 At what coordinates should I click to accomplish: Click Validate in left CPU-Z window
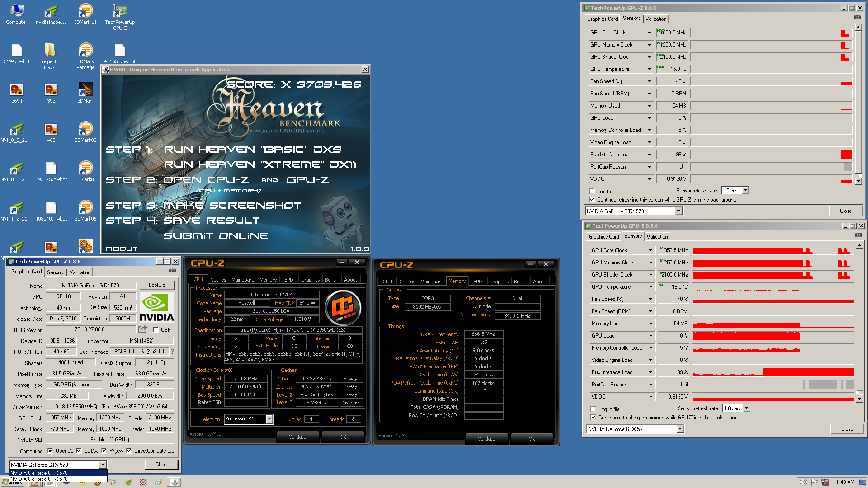click(x=297, y=437)
